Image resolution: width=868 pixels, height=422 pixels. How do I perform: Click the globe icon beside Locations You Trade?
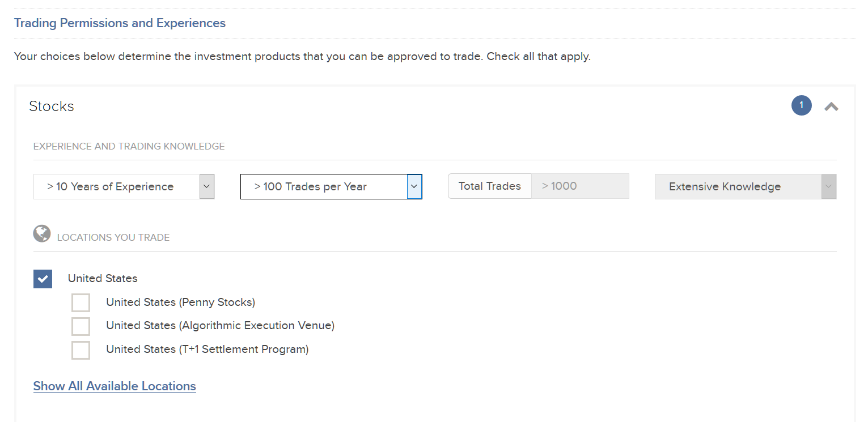[42, 234]
